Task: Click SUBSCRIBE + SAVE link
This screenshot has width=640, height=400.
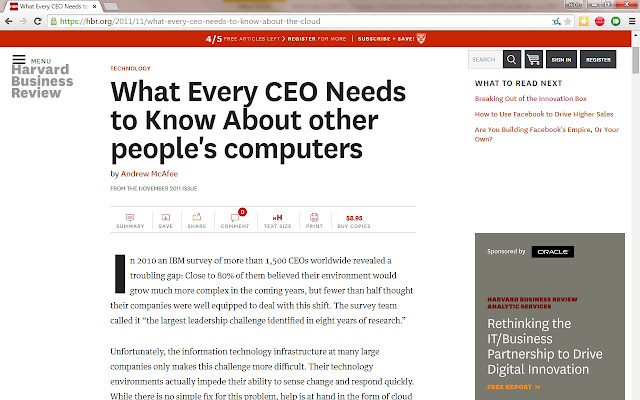Action: [x=386, y=39]
